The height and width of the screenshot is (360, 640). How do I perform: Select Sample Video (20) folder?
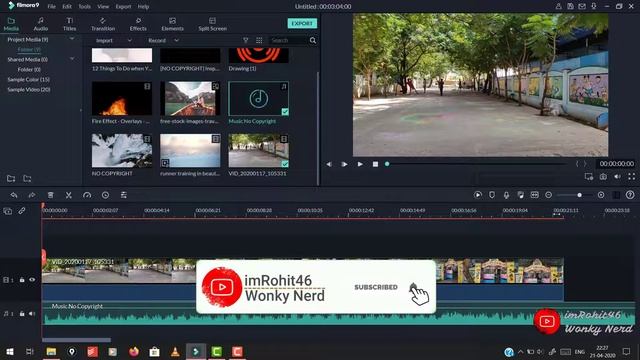pyautogui.click(x=29, y=89)
